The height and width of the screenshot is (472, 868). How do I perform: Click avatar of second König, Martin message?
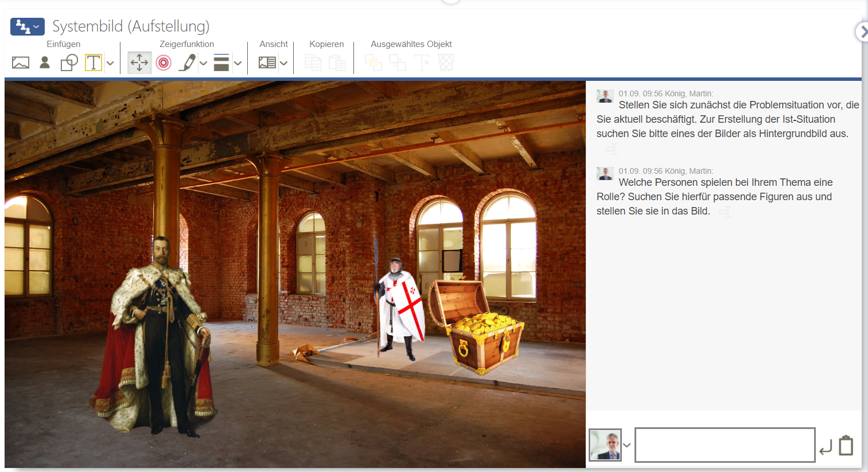point(605,173)
